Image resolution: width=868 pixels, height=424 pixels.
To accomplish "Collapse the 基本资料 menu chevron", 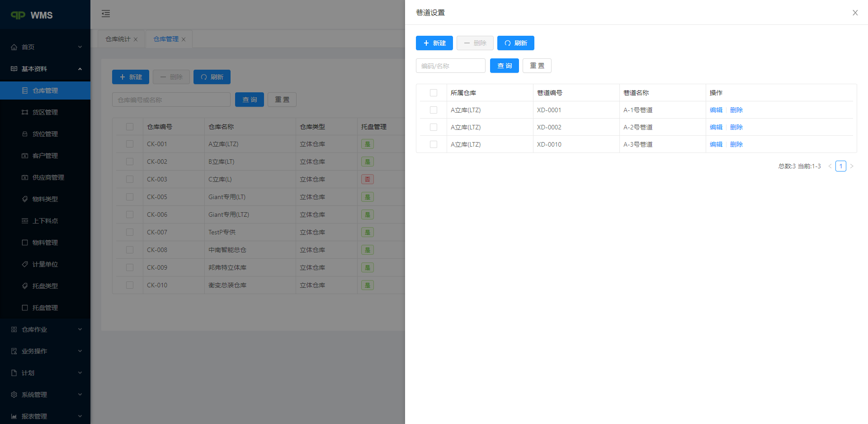I will (x=80, y=69).
